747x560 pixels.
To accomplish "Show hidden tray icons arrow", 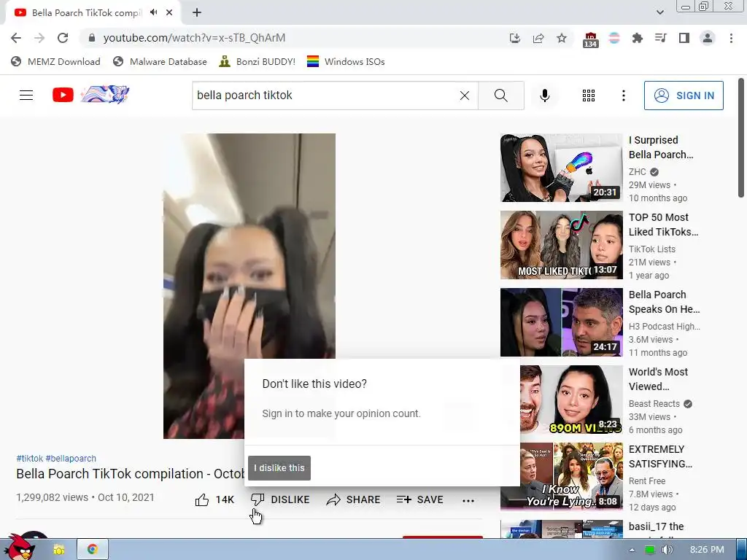I will point(632,550).
